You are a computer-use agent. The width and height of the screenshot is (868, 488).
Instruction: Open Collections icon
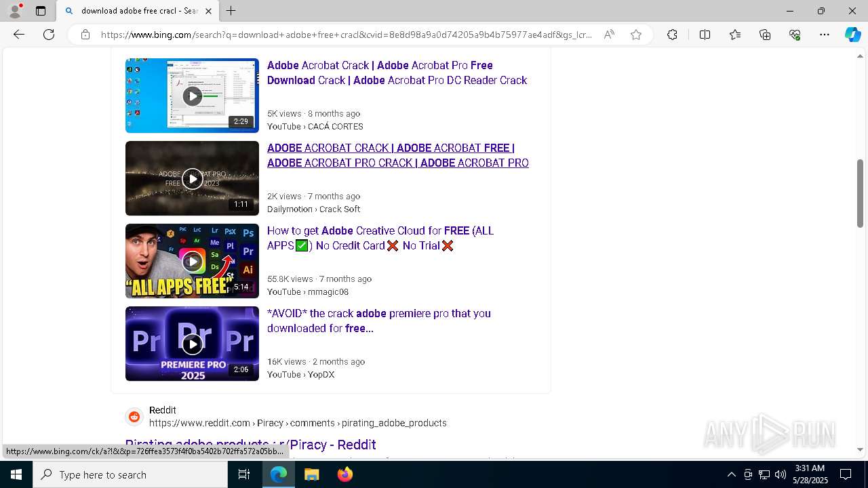click(x=765, y=35)
